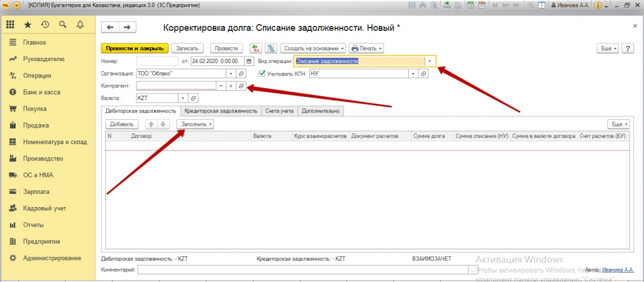
Task: Open Банк и касса section
Action: (42, 92)
